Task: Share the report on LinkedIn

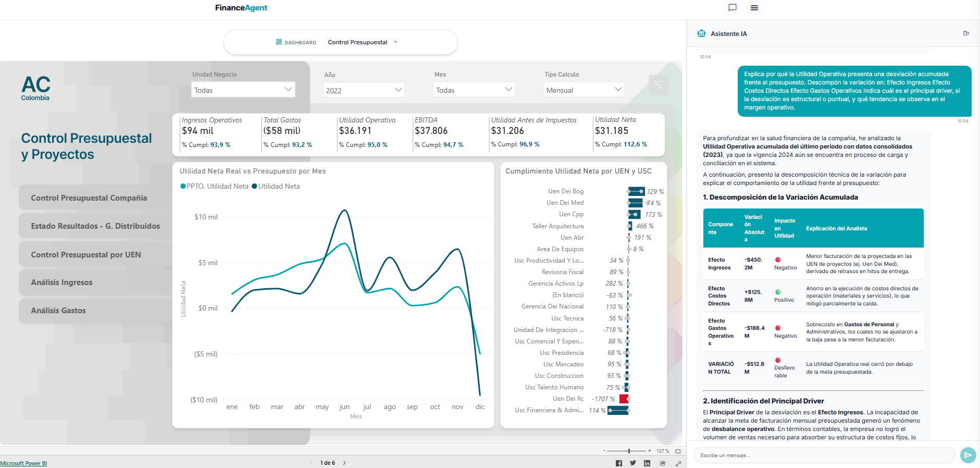Action: coord(647,463)
